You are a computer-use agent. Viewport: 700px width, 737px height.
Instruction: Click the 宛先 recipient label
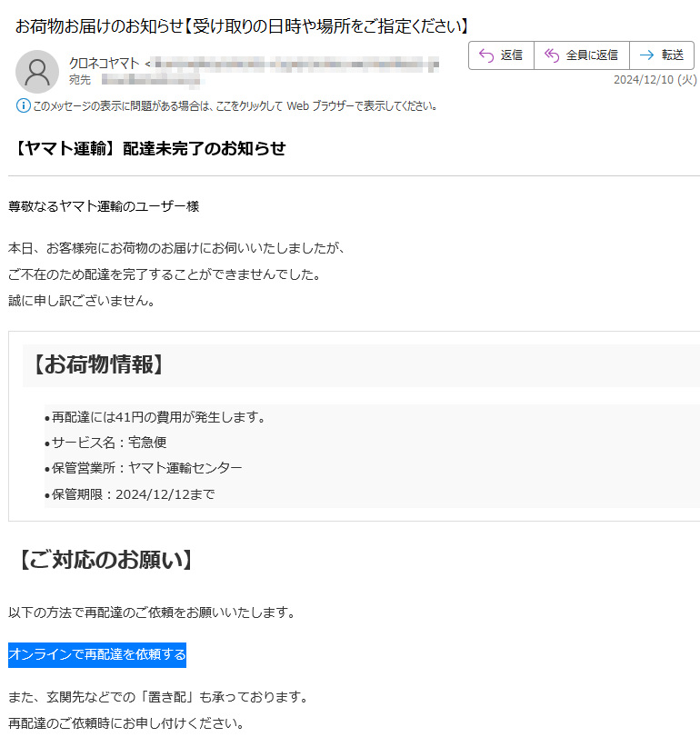point(79,80)
